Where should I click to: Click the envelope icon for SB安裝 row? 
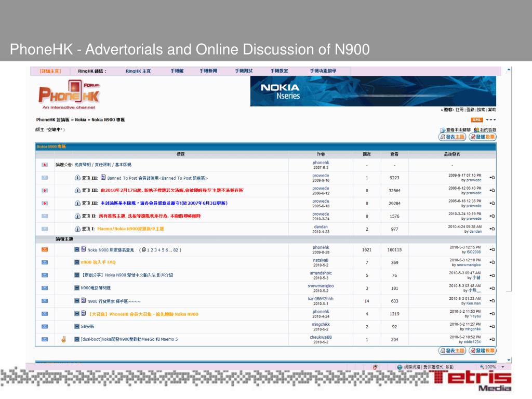pyautogui.click(x=45, y=326)
